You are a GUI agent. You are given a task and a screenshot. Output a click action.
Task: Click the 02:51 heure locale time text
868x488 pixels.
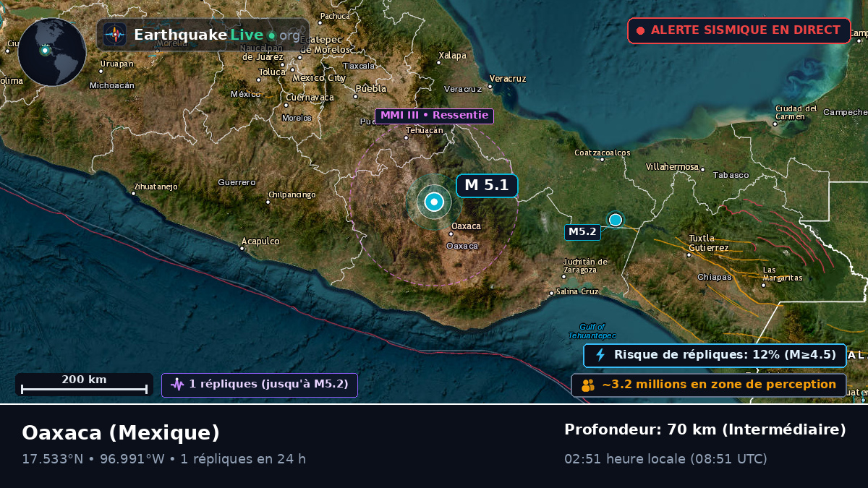(665, 459)
